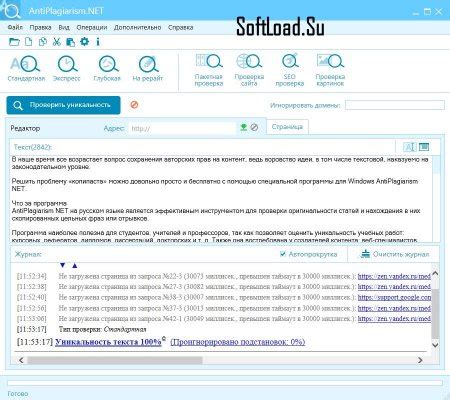Open the Вид menu
Image resolution: width=450 pixels, height=400 pixels.
(64, 27)
